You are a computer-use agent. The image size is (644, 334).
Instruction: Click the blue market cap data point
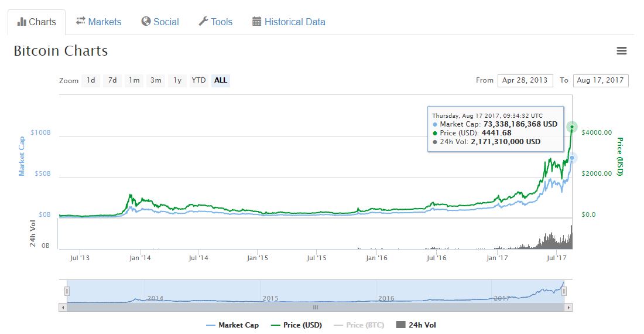pos(572,158)
